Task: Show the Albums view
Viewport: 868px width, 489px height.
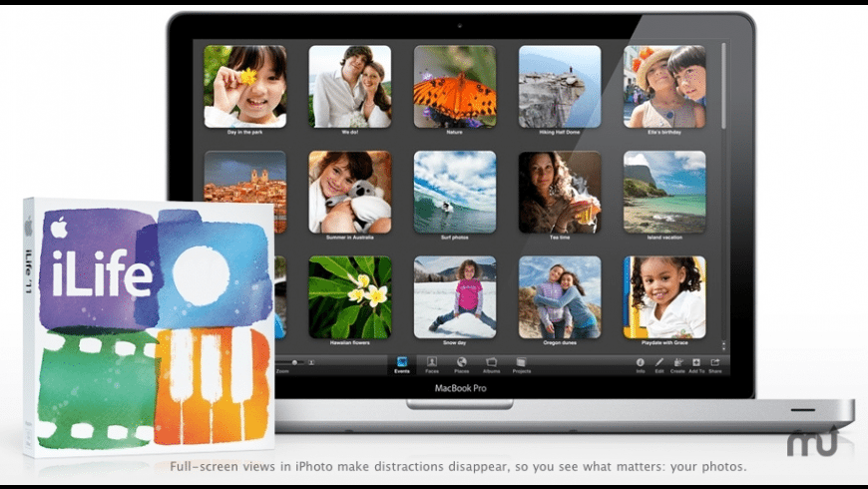Action: pyautogui.click(x=491, y=364)
